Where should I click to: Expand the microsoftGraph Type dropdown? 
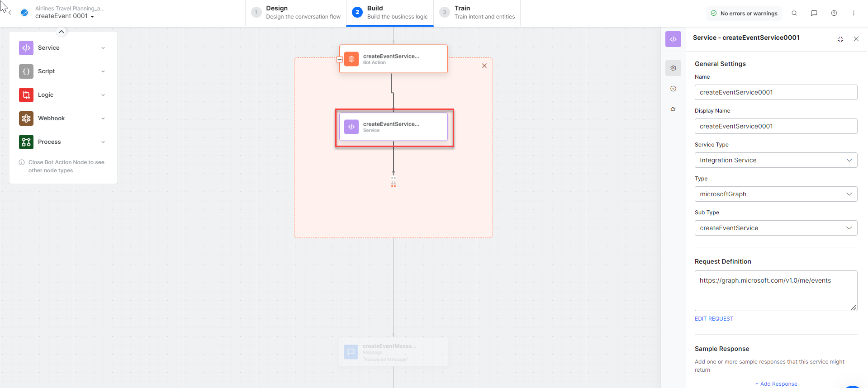pyautogui.click(x=776, y=194)
